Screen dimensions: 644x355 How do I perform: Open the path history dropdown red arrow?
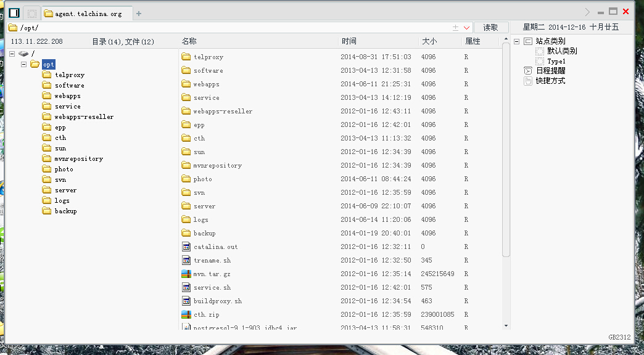tap(466, 28)
